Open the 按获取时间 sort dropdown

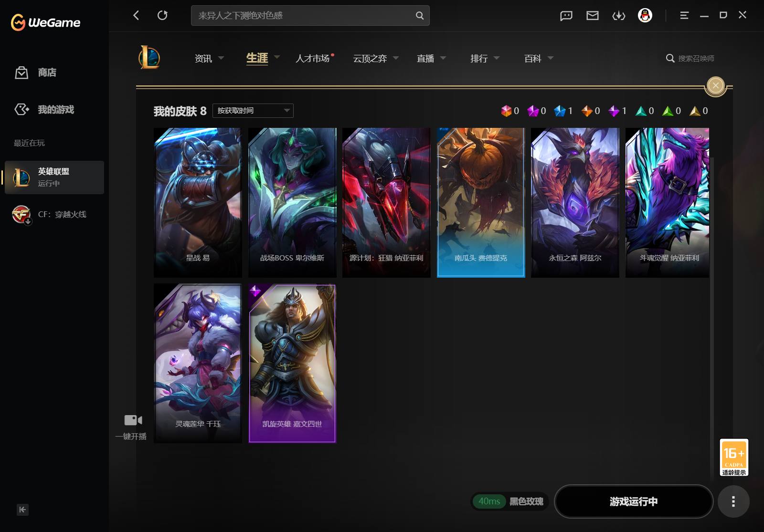253,111
